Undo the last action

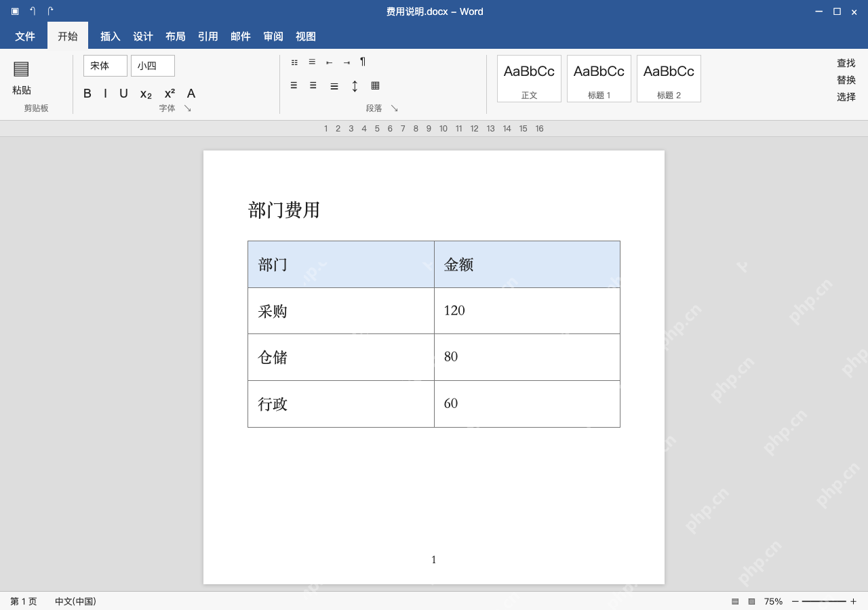tap(33, 12)
